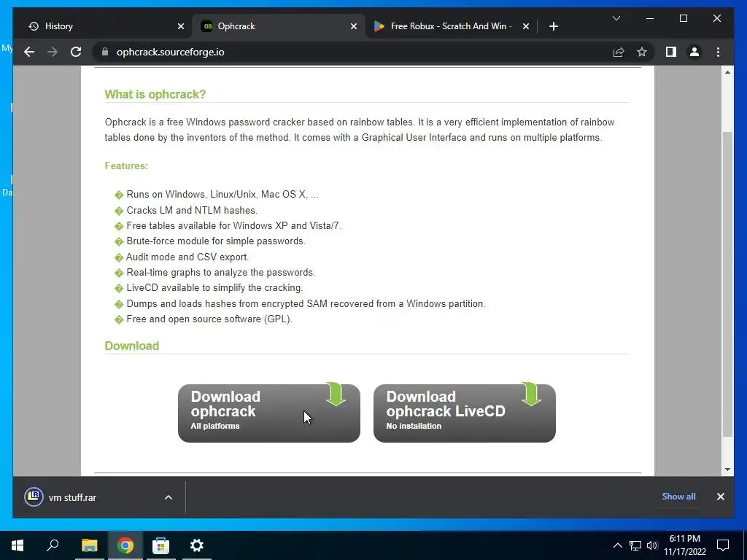Open the Chrome profile avatar
747x560 pixels.
pyautogui.click(x=694, y=52)
